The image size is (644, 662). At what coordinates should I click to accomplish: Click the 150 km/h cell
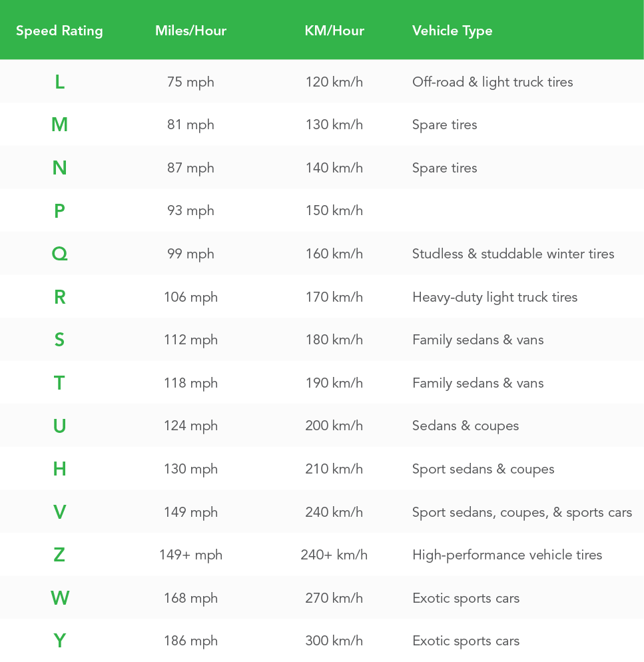(334, 210)
